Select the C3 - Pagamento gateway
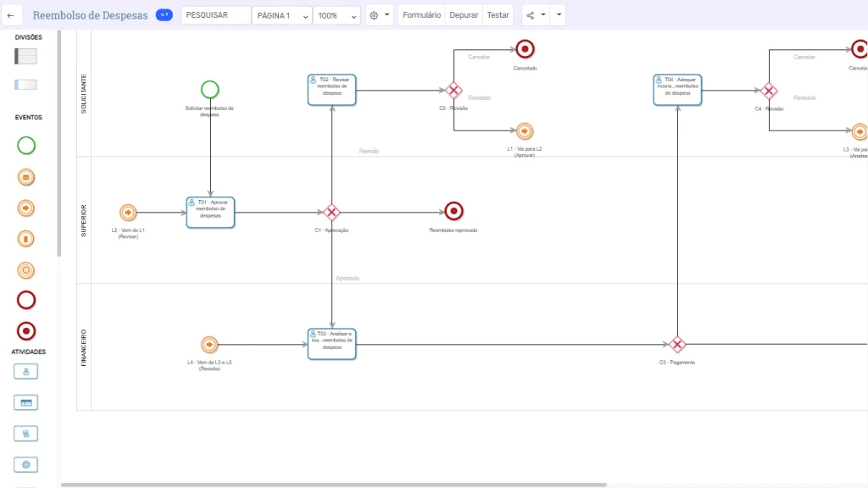This screenshot has width=868, height=488. tap(676, 344)
